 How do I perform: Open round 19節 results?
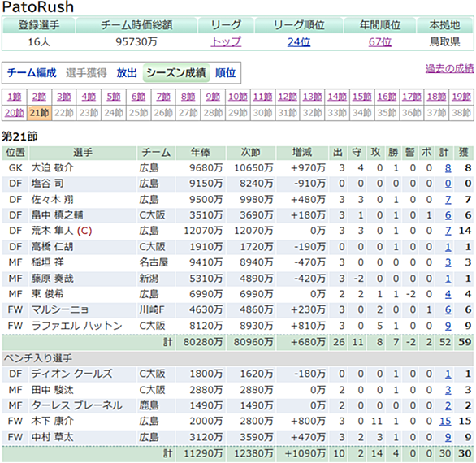461,97
